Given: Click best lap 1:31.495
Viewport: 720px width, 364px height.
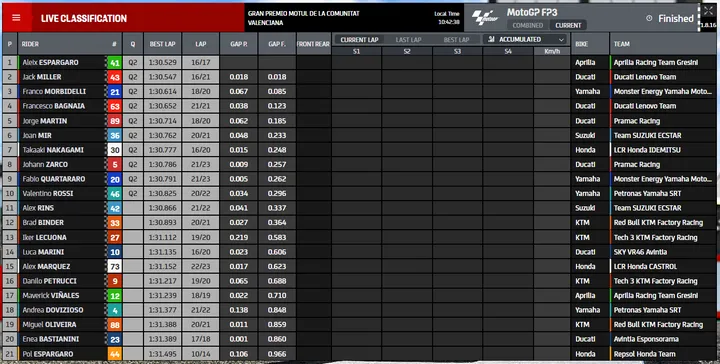Looking at the screenshot, I should pos(163,354).
